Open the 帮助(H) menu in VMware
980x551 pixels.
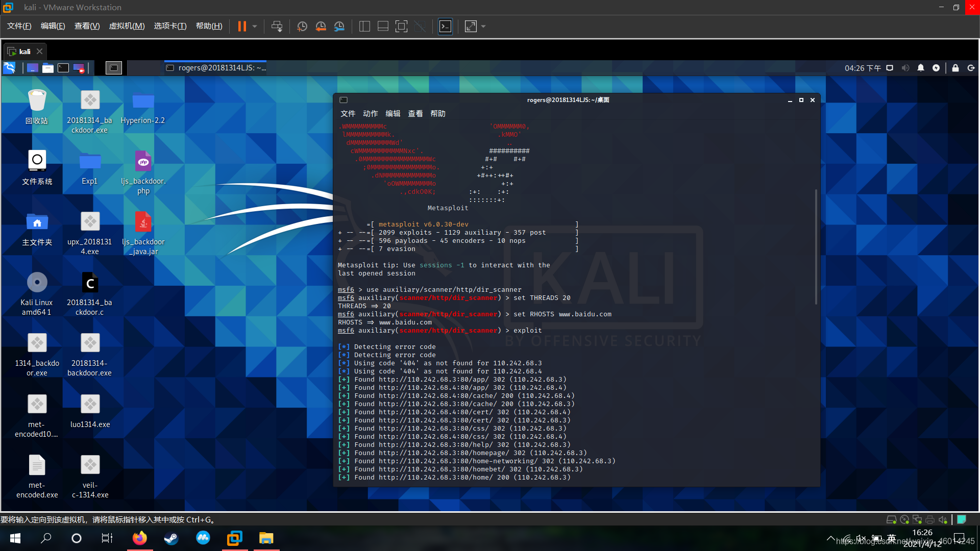coord(209,26)
